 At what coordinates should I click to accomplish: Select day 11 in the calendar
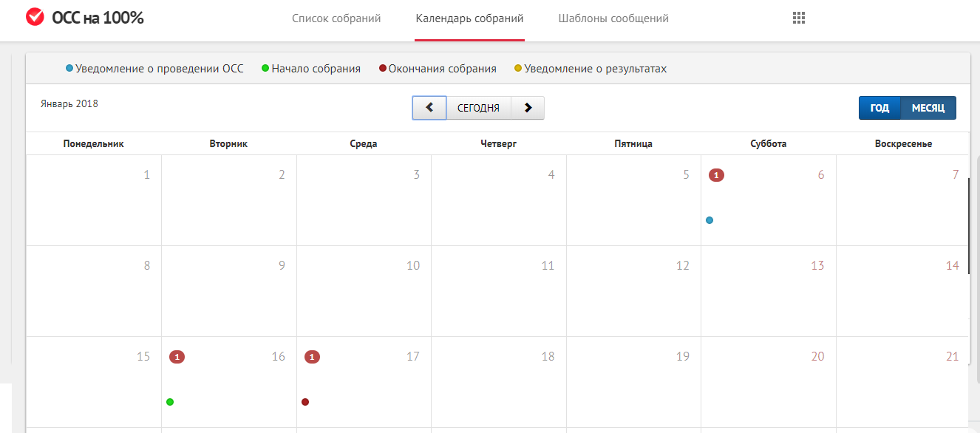(x=548, y=266)
